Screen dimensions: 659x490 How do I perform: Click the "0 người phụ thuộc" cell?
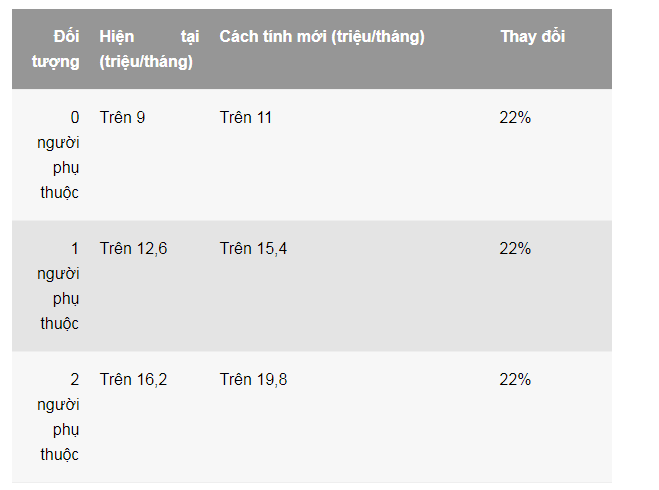(59, 155)
